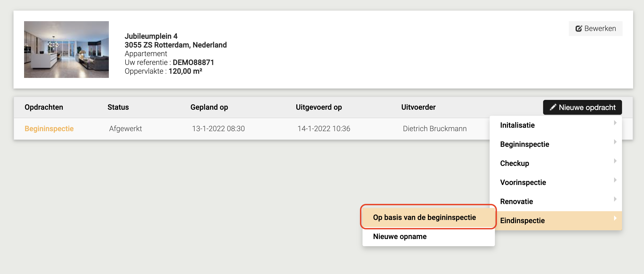The image size is (644, 274).
Task: Click the Opdrachten column header
Action: coord(44,107)
